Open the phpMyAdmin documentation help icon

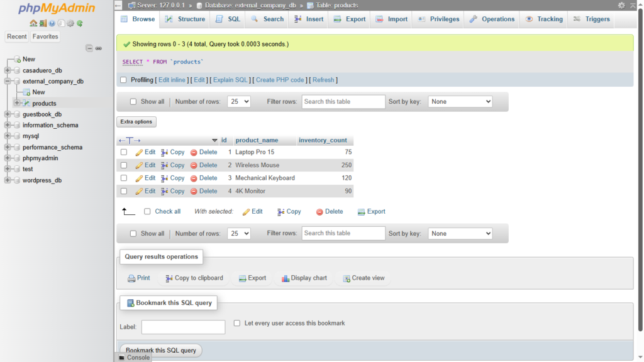pyautogui.click(x=52, y=23)
